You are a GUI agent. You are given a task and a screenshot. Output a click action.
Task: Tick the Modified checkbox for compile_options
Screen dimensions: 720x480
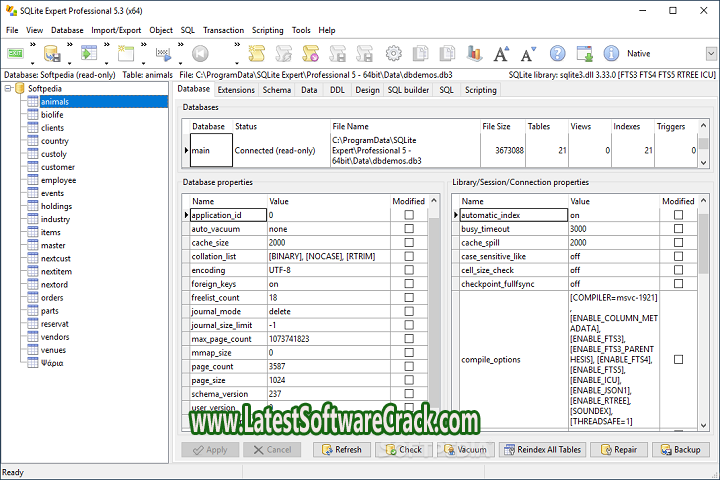(x=678, y=359)
